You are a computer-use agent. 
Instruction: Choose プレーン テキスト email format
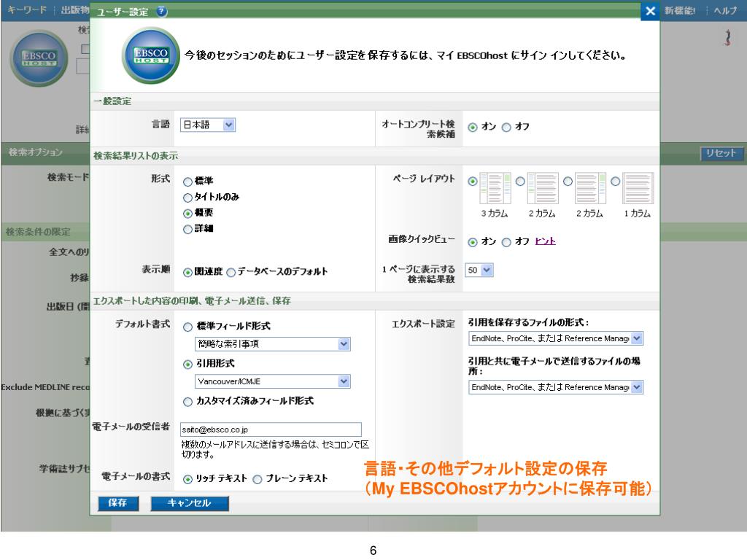[258, 479]
